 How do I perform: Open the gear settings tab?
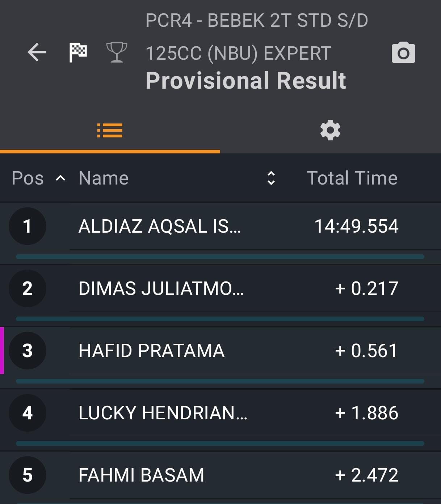pyautogui.click(x=330, y=130)
